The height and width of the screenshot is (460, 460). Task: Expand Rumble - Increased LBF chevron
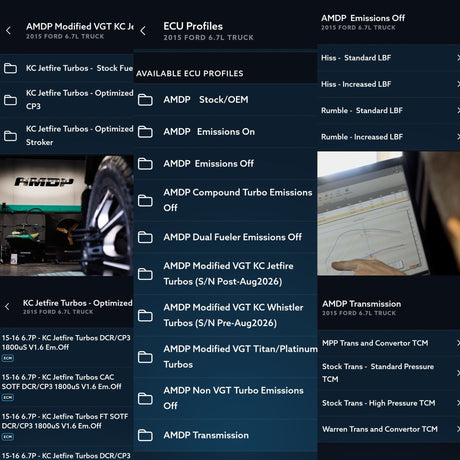pyautogui.click(x=458, y=137)
